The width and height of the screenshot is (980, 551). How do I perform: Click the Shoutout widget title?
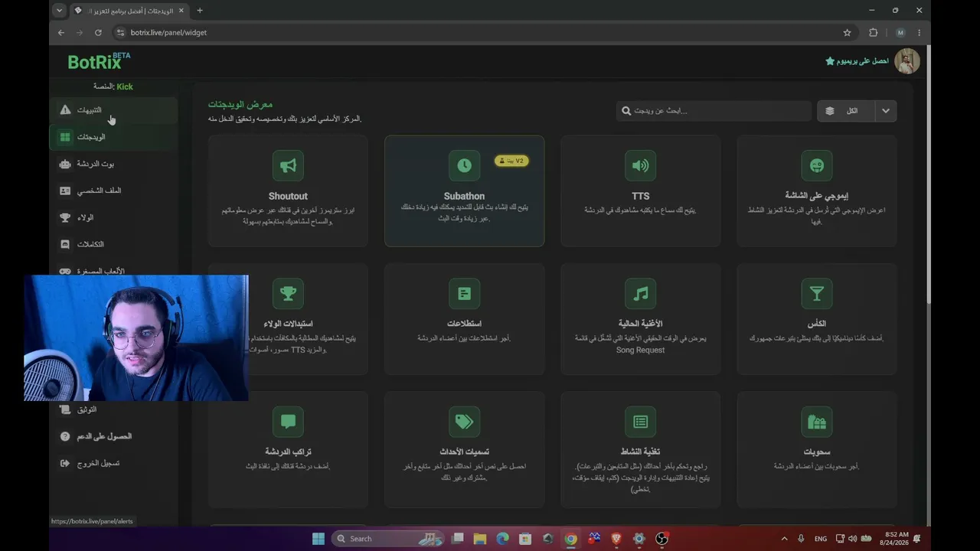(288, 196)
